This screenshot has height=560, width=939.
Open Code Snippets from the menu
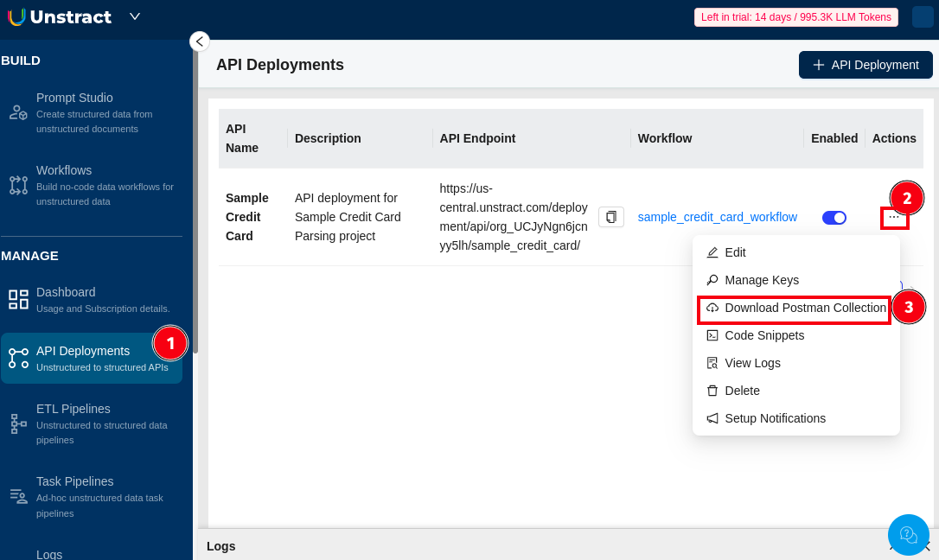795,335
